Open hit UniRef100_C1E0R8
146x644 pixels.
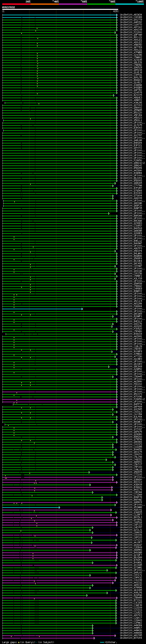pos(131,17)
